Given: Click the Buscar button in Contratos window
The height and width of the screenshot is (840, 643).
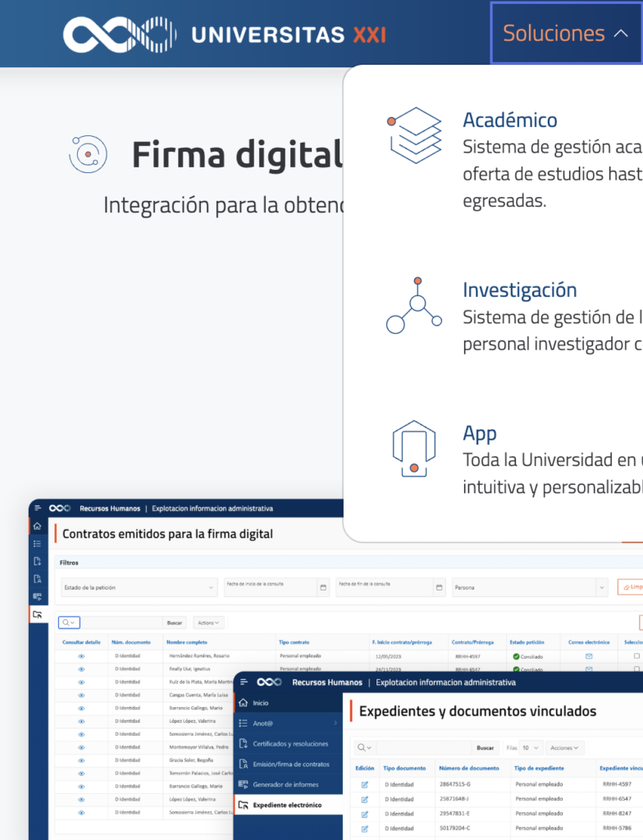Looking at the screenshot, I should pos(175,623).
